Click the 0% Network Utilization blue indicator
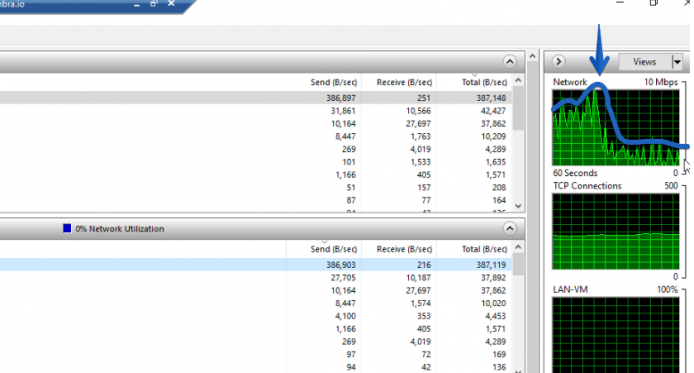Viewport: 694px width, 373px height. [x=67, y=228]
